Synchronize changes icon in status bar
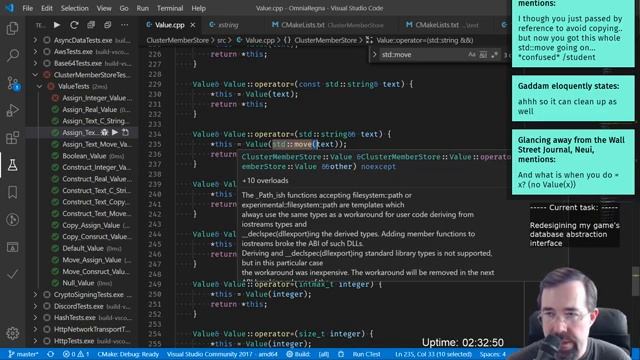This screenshot has height=360, width=640. click(x=51, y=354)
